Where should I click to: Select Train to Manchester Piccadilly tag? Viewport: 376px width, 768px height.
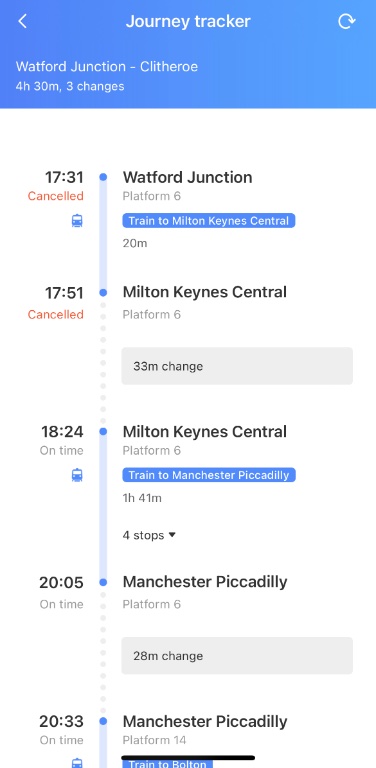pos(209,475)
